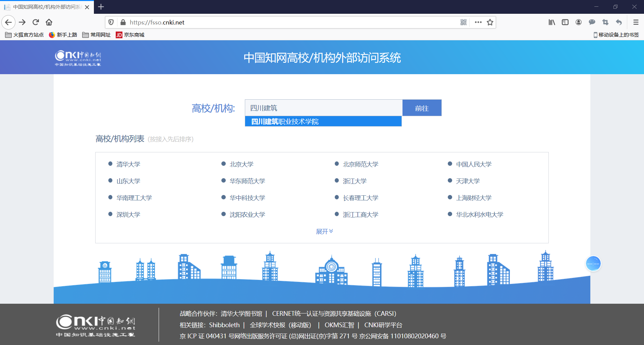This screenshot has height=345, width=644.
Task: Select the CNKI外部访问系统 tab
Action: [x=47, y=7]
